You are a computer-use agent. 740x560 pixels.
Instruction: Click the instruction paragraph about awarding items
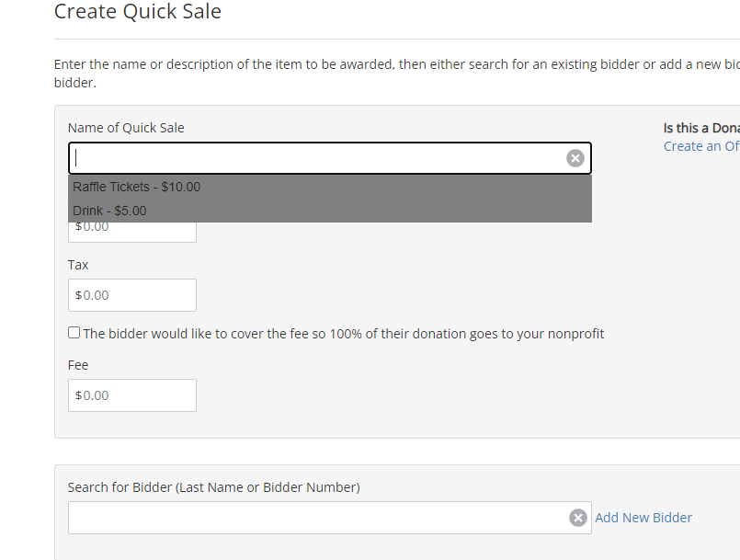(397, 74)
